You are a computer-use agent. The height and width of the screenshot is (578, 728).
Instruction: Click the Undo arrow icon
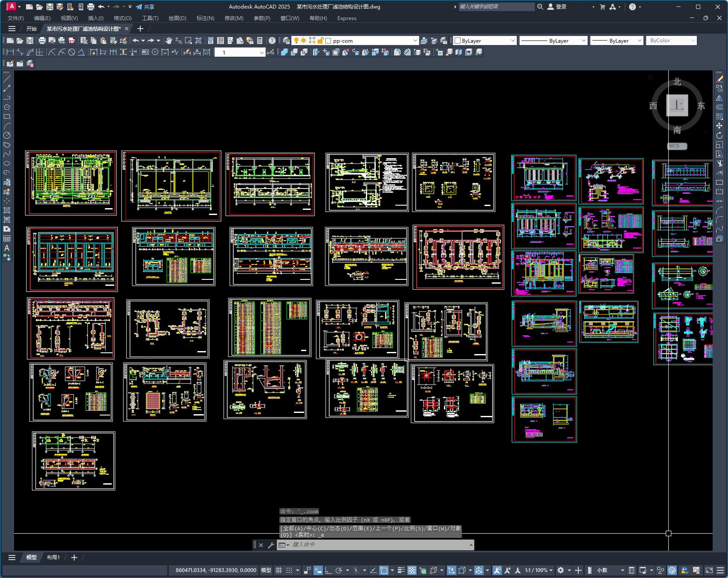coord(135,41)
